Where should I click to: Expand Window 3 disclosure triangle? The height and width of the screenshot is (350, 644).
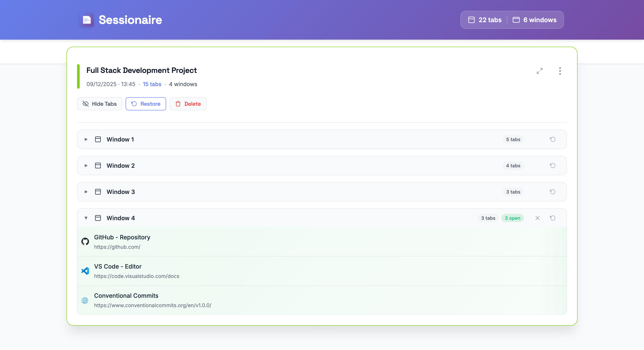[86, 192]
